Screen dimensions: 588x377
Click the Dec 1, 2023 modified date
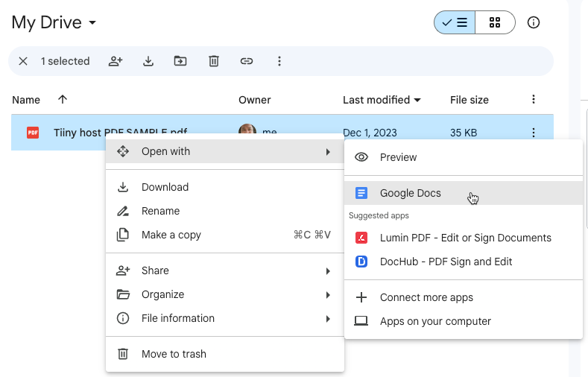click(370, 133)
